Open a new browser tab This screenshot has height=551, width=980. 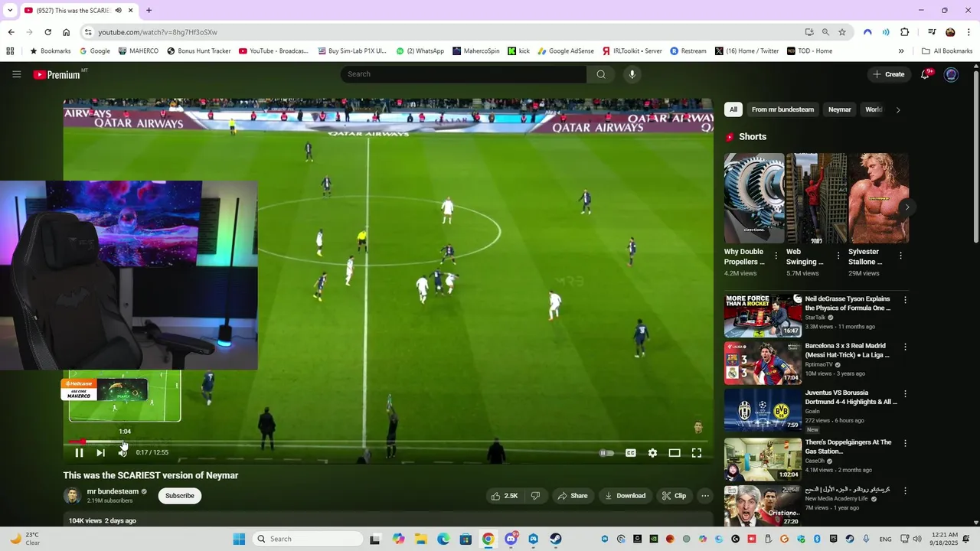pyautogui.click(x=149, y=10)
